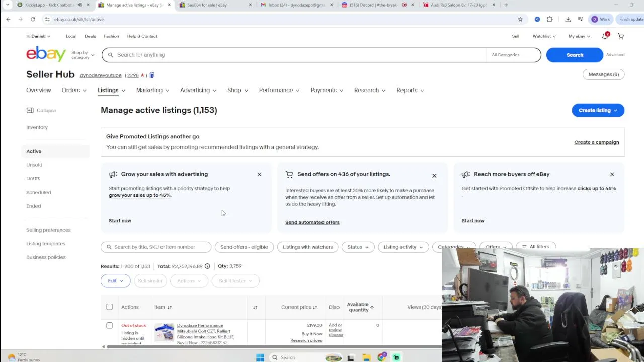Open the shopping cart icon
Viewport: 644px width, 362px height.
point(621,36)
